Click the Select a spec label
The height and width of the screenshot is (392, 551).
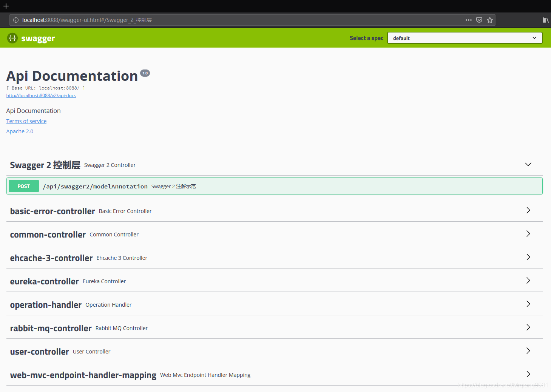coord(366,38)
